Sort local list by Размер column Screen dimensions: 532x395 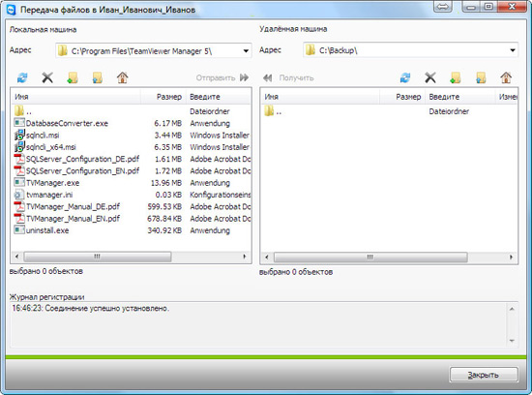coord(163,97)
